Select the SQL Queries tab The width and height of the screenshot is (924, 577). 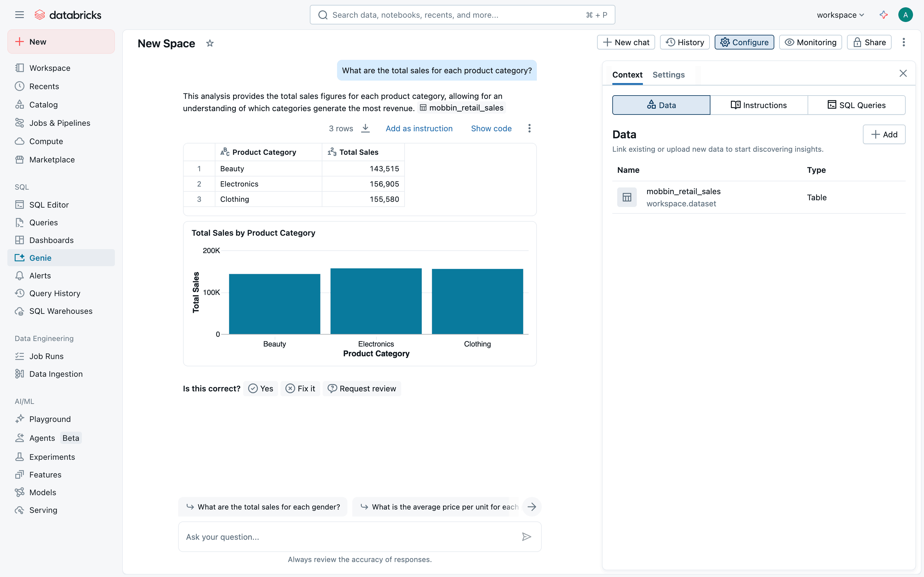pos(856,105)
